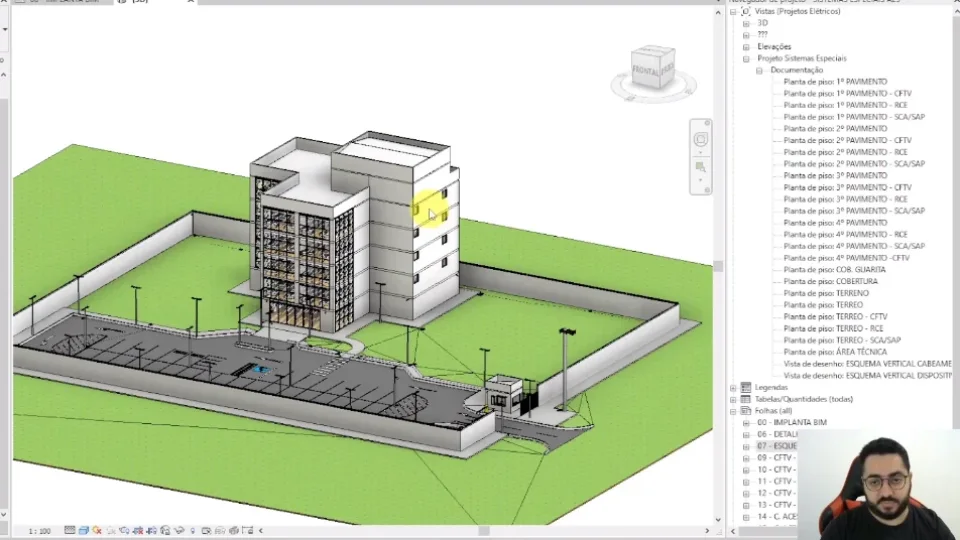
Task: Select Planta de piso: COB. GUARITA
Action: pos(834,269)
